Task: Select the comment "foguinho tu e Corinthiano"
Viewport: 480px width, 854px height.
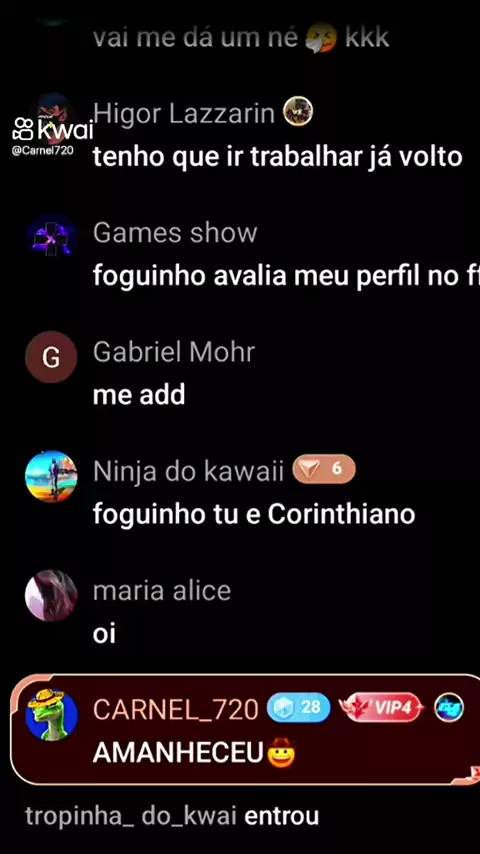Action: coord(254,514)
